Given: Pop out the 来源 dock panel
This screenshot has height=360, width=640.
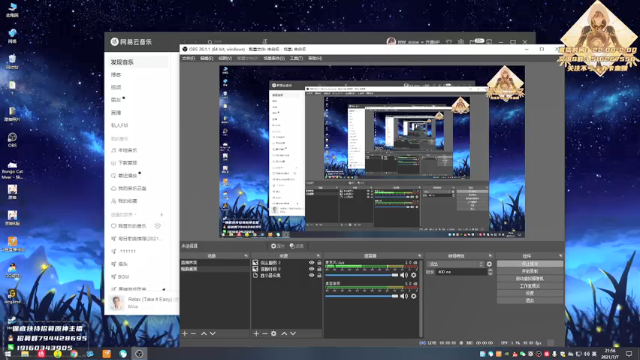Looking at the screenshot, I should click(318, 256).
